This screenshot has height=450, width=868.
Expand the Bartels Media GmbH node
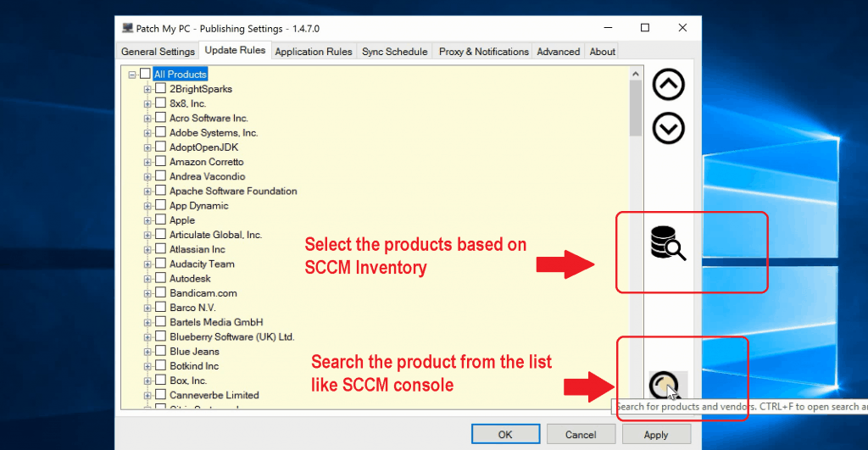[147, 323]
